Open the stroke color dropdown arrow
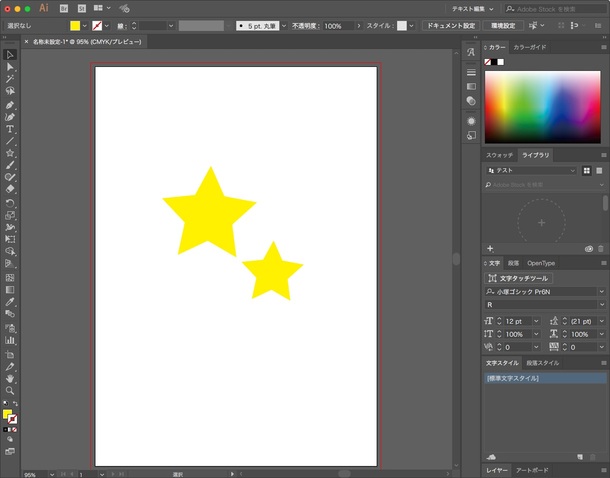The image size is (610, 478). (x=107, y=26)
